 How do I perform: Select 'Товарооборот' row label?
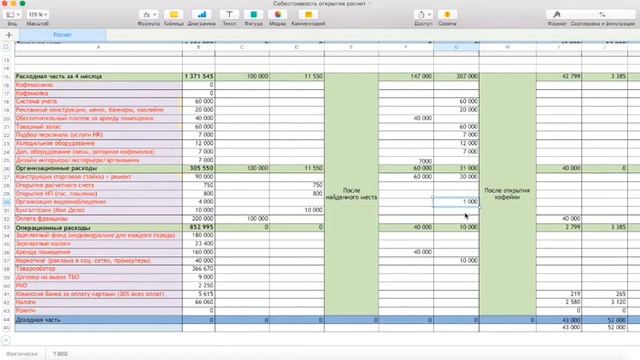(98, 269)
